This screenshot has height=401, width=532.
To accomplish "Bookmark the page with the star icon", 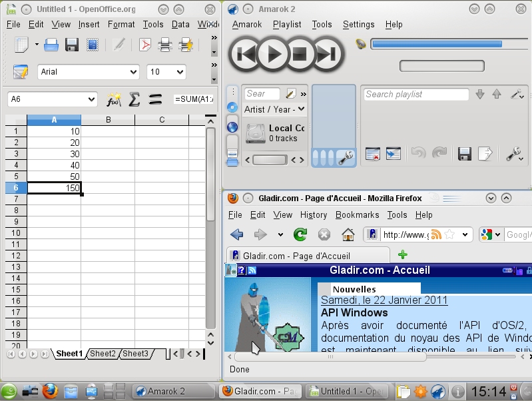I will tap(449, 234).
